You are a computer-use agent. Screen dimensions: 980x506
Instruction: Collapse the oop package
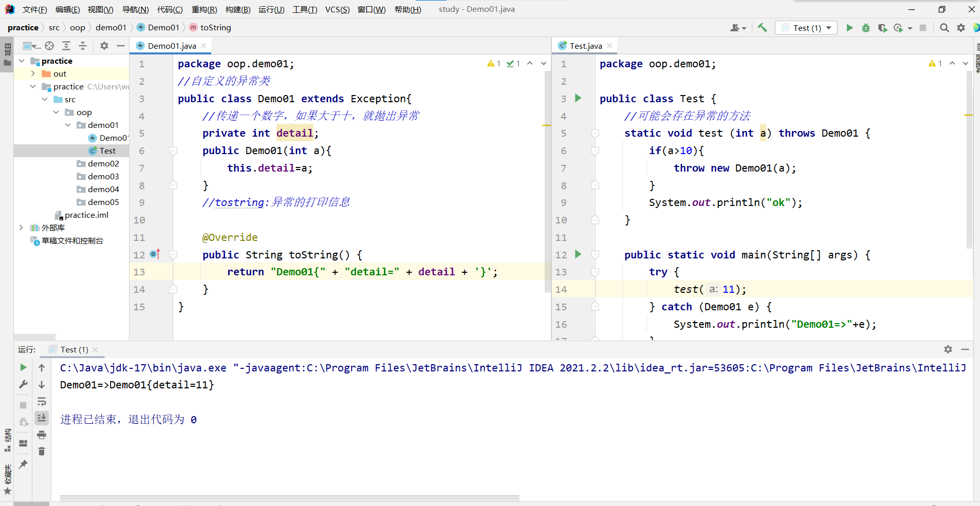[x=56, y=112]
